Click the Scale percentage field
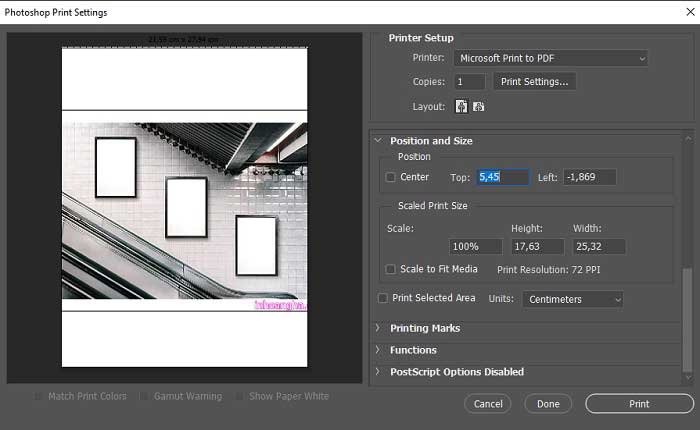 475,246
